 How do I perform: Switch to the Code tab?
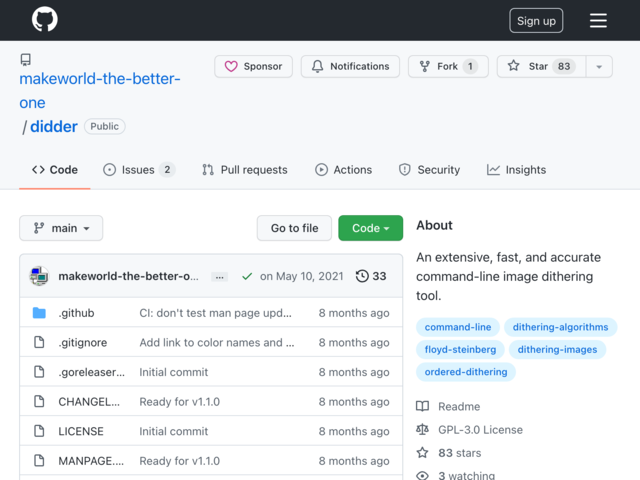[x=55, y=170]
